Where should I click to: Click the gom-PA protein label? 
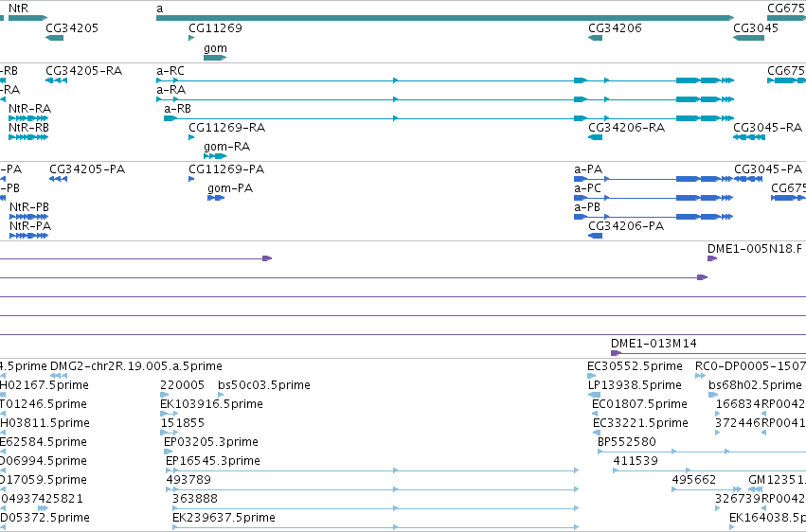click(x=230, y=188)
